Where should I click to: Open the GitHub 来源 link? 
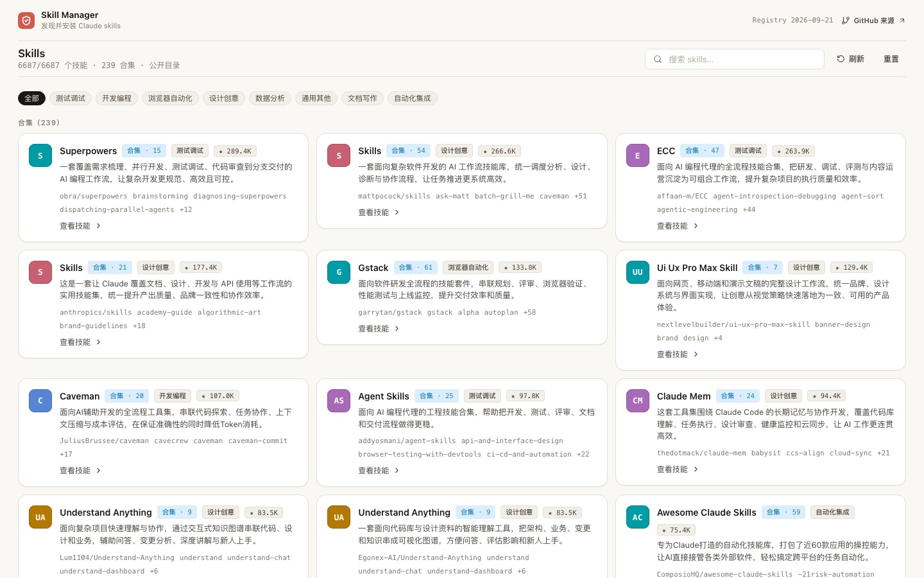[873, 21]
